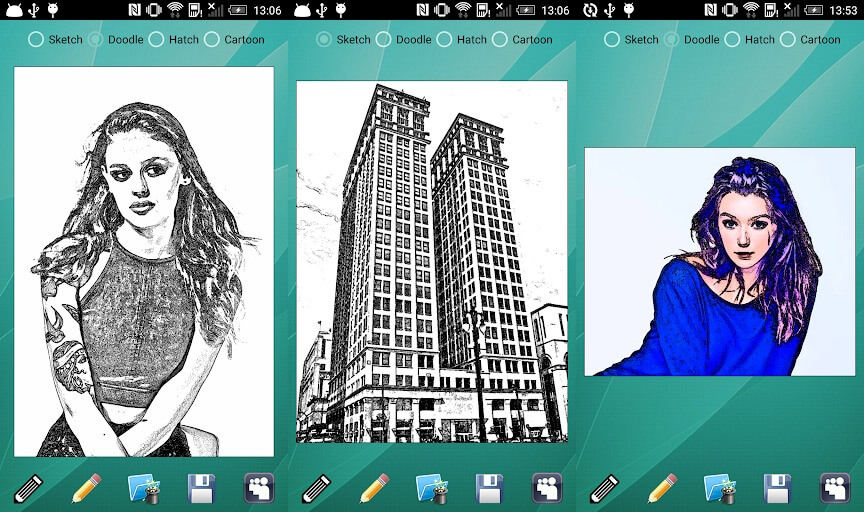Open photo effects icon below skyscraper sketch
Image resolution: width=864 pixels, height=512 pixels.
[432, 488]
